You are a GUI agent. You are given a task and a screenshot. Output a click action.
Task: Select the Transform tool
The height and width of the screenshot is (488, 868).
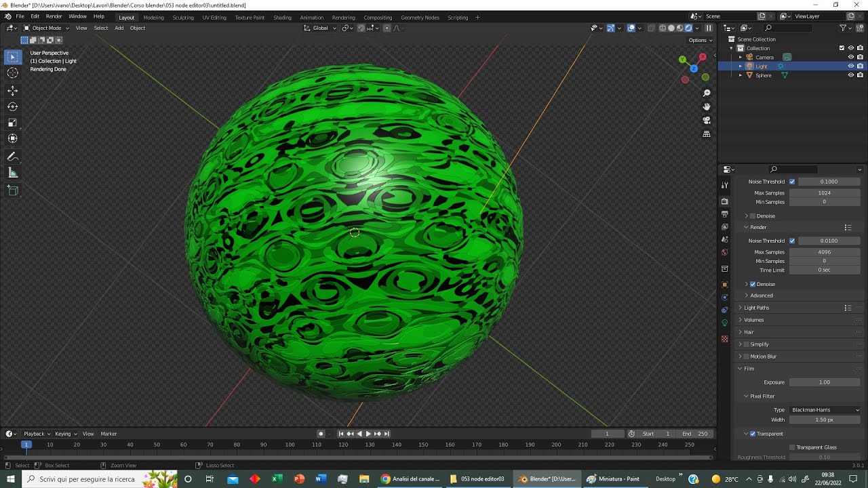tap(13, 138)
